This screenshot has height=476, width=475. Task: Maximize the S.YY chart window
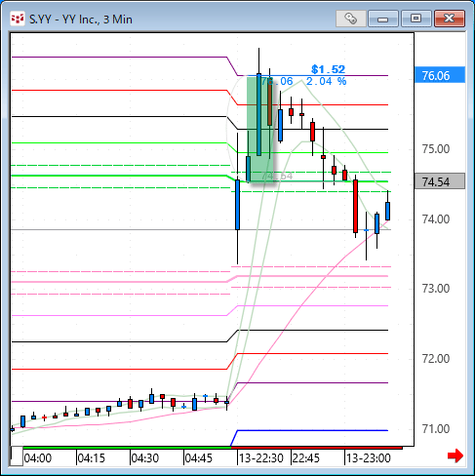[x=416, y=19]
